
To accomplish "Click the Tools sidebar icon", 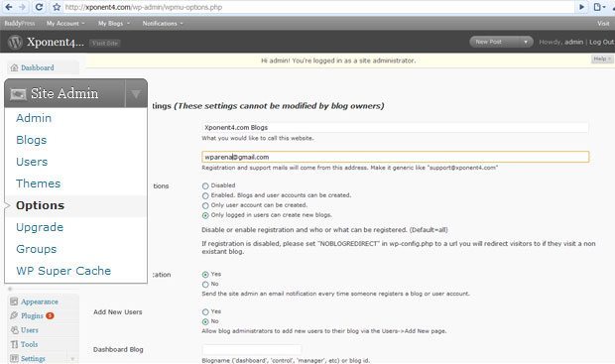I will pyautogui.click(x=14, y=344).
